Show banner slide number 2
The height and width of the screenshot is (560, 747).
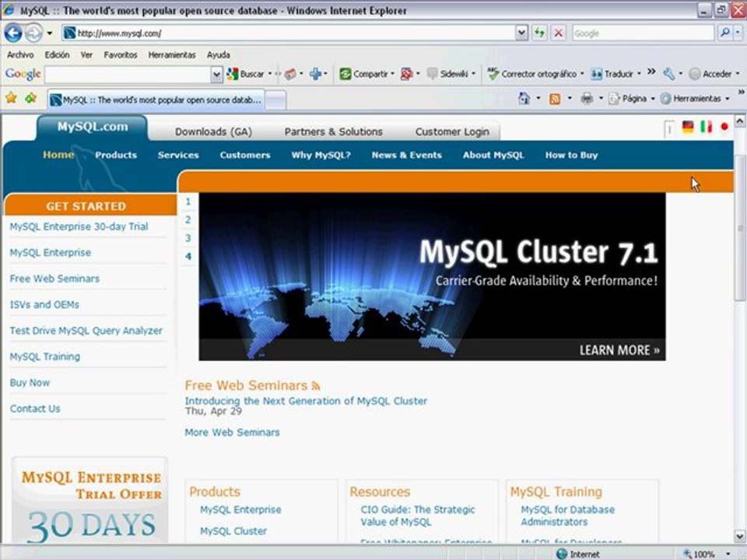188,219
